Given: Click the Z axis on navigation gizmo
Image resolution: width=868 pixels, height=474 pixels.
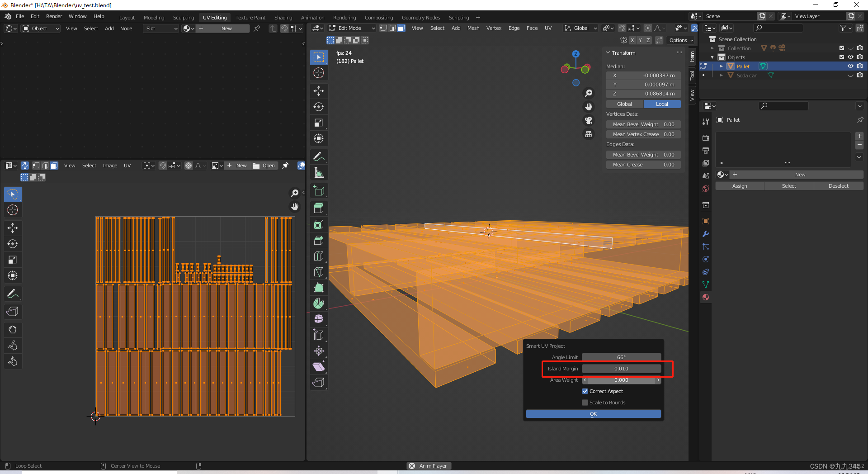Looking at the screenshot, I should (x=576, y=53).
